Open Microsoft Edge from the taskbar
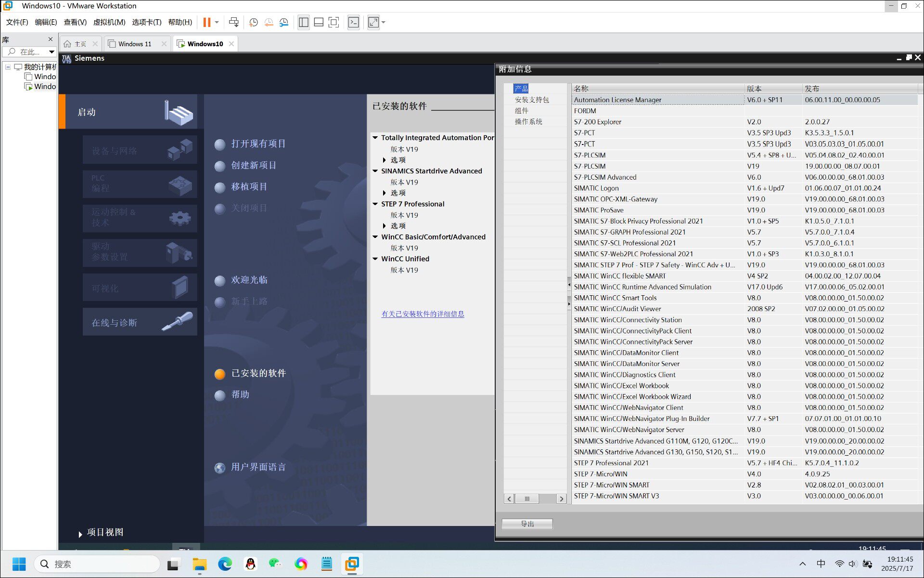This screenshot has height=578, width=924. point(225,564)
